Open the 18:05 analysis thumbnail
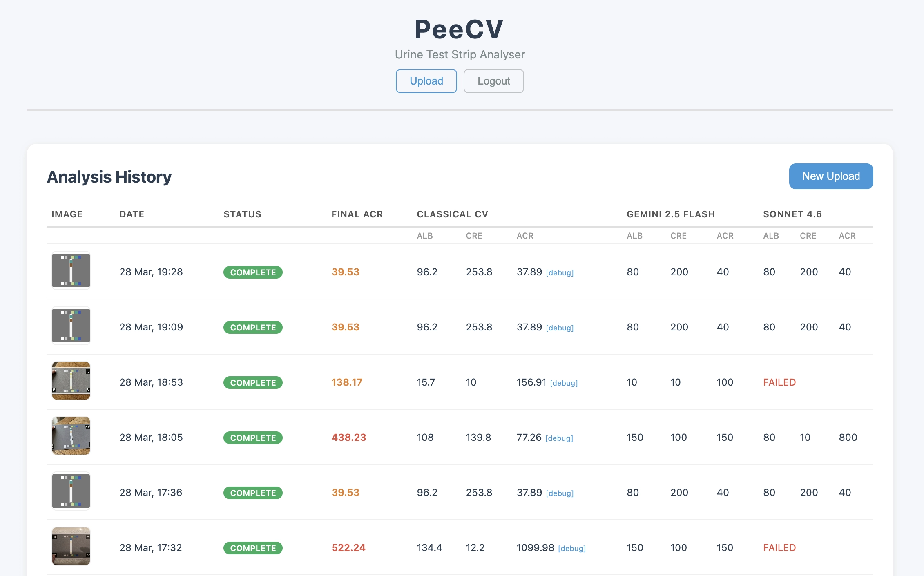Screen dimensions: 924x576 [x=71, y=436]
